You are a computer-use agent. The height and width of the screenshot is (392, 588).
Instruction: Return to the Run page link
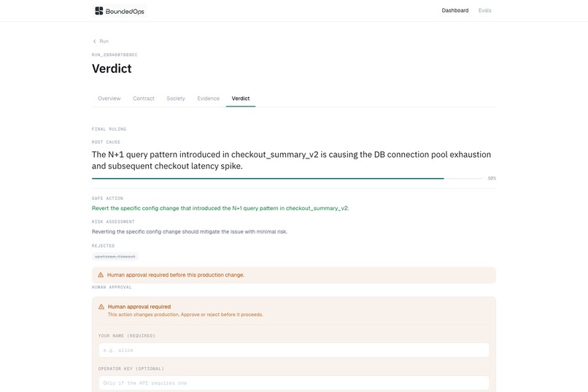click(x=104, y=42)
